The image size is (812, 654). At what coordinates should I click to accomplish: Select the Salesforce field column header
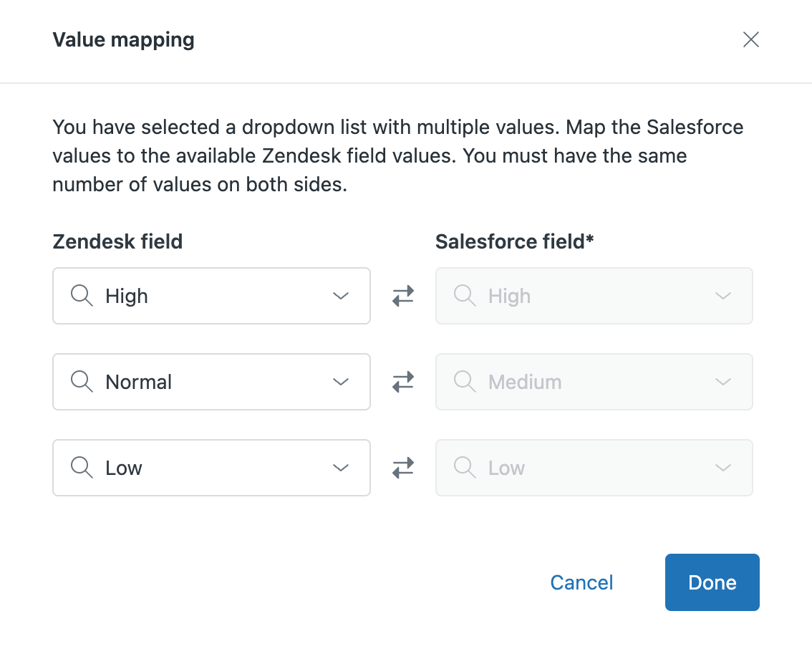tap(514, 241)
